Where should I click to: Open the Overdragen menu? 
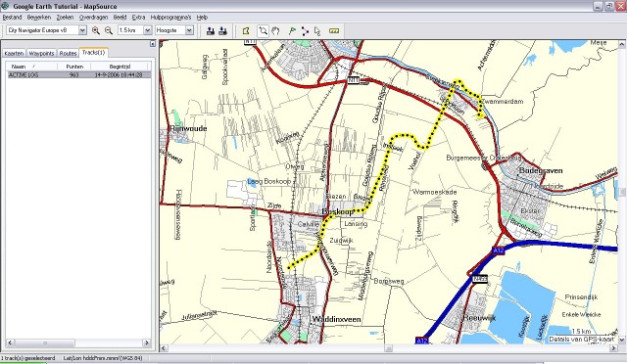coord(94,18)
